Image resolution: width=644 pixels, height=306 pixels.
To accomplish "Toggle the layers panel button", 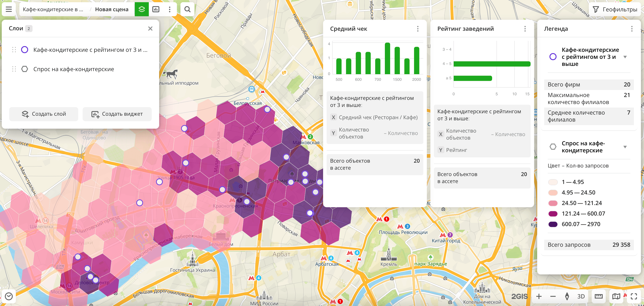I will (142, 9).
